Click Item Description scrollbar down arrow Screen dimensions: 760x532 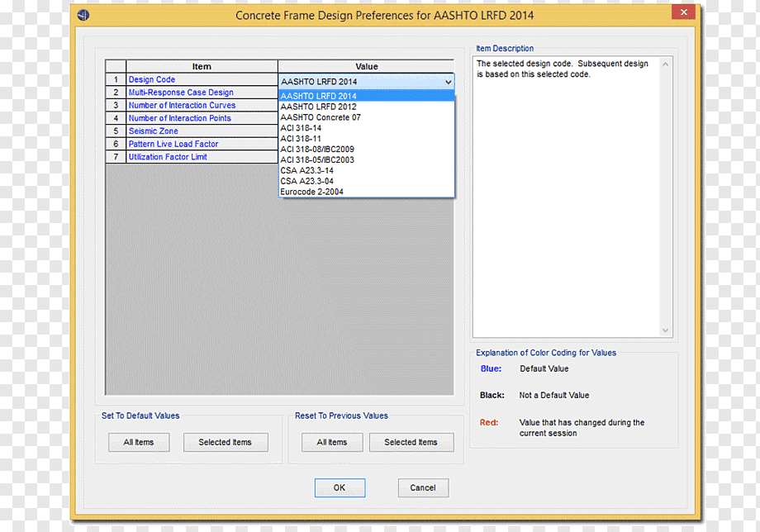[666, 330]
